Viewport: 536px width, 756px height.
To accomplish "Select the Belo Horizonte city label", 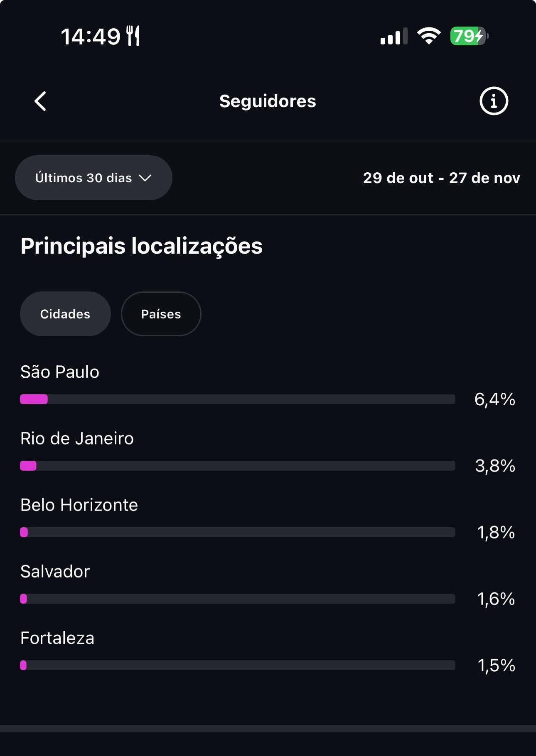I will click(x=79, y=505).
